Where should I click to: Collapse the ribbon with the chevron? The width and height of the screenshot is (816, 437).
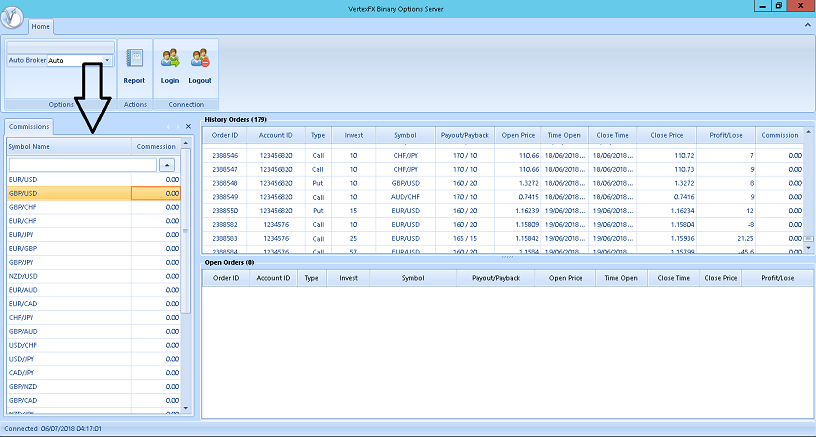tap(808, 24)
